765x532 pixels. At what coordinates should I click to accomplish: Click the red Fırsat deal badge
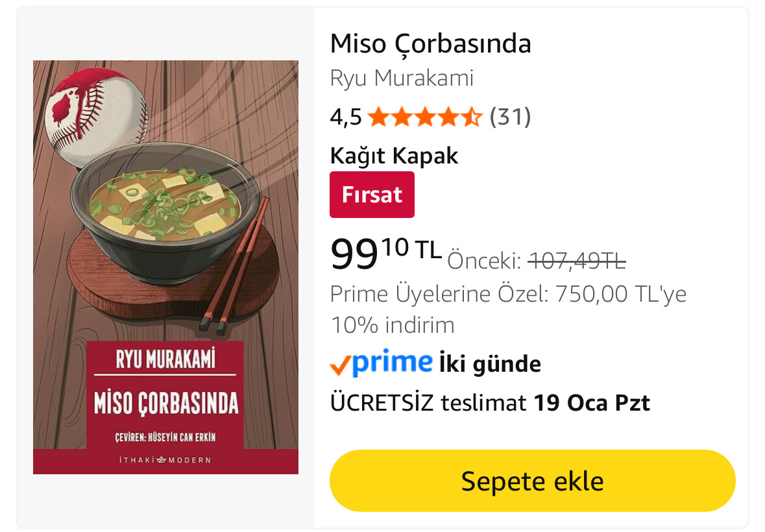372,195
